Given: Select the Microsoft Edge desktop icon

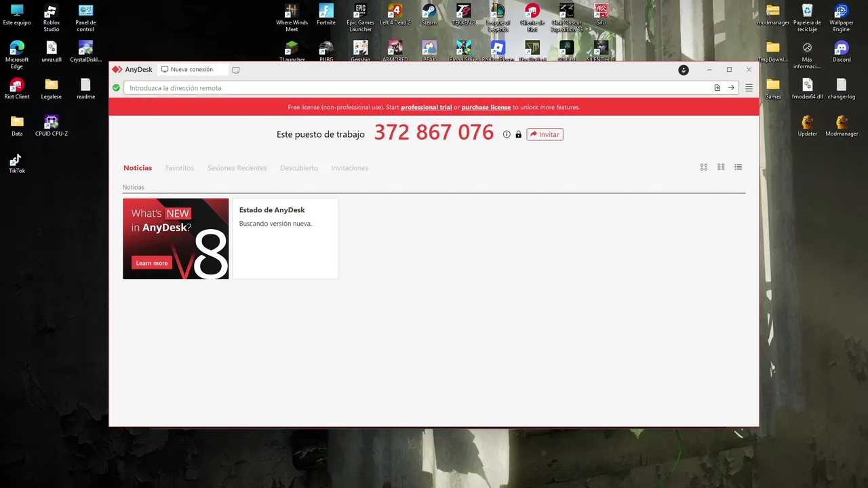Looking at the screenshot, I should (x=17, y=54).
